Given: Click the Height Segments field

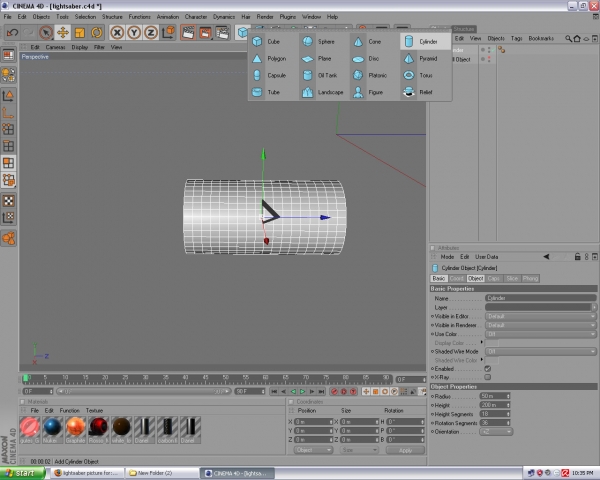Looking at the screenshot, I should [495, 414].
